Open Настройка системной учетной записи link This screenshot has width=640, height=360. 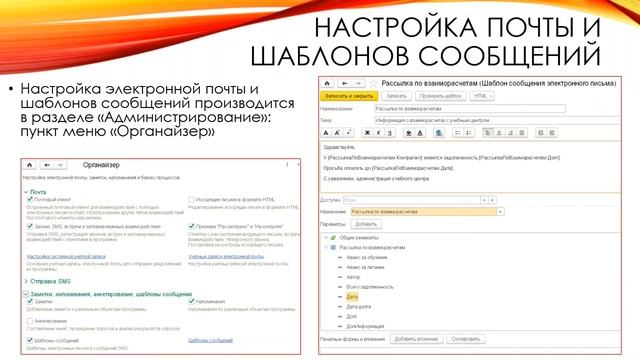tap(66, 256)
